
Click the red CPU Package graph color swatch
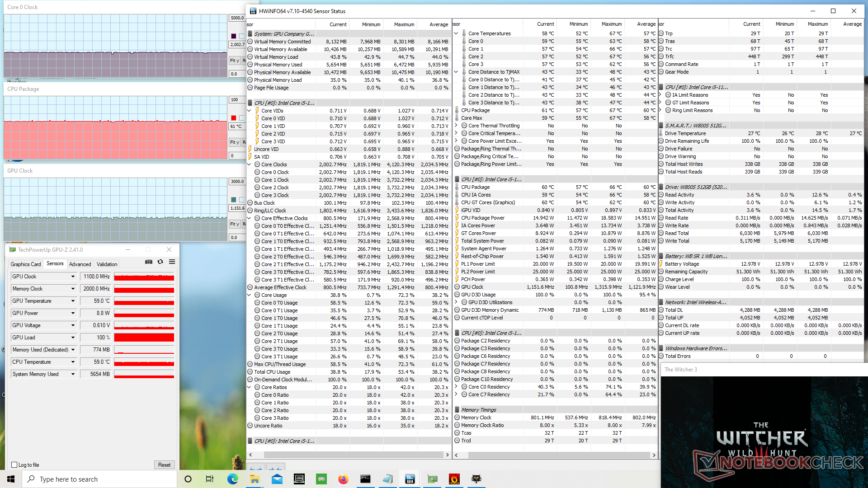(x=234, y=118)
